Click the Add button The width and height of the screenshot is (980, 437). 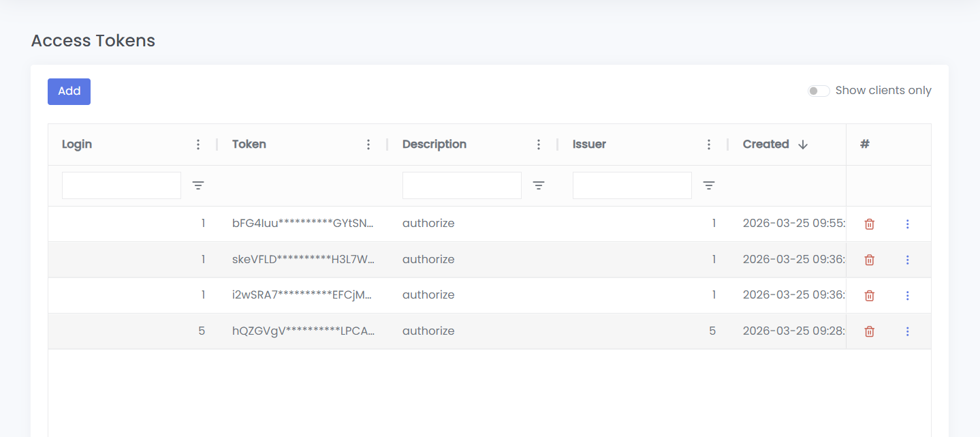[69, 91]
